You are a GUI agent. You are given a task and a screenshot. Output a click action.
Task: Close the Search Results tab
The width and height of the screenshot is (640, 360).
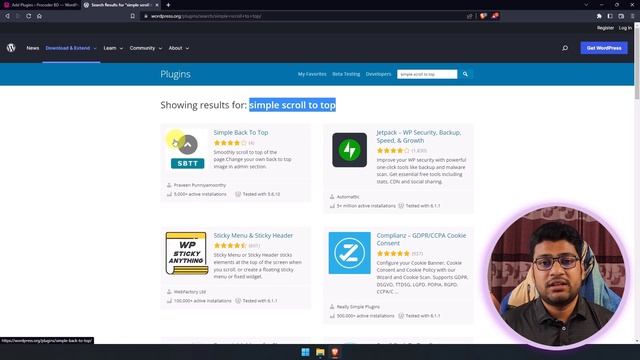point(157,5)
